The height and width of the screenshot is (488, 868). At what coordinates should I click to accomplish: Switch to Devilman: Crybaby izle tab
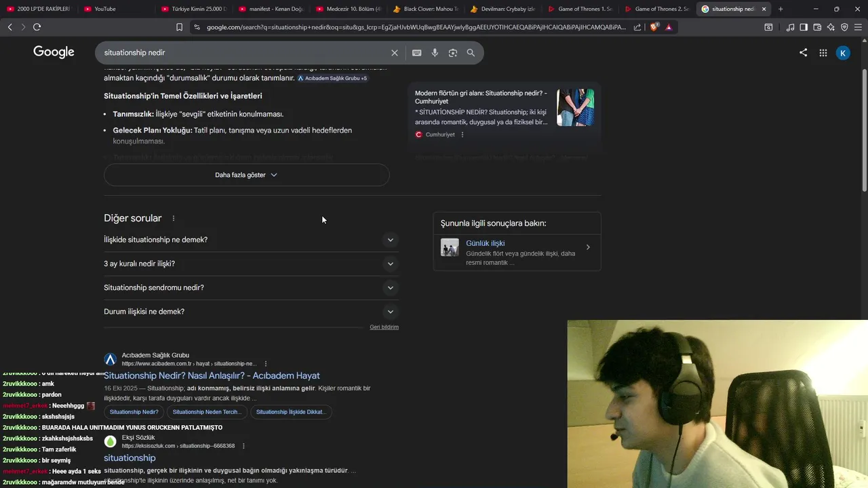click(x=505, y=9)
